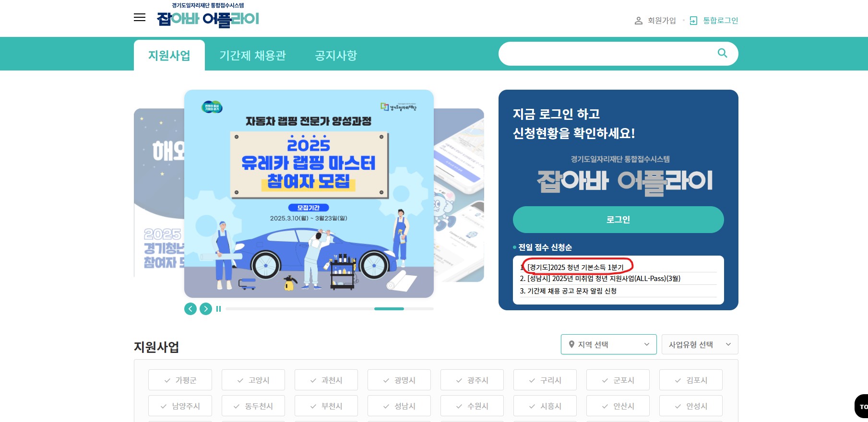Click the carousel progress bar
Viewport: 868px width, 422px height.
click(329, 309)
